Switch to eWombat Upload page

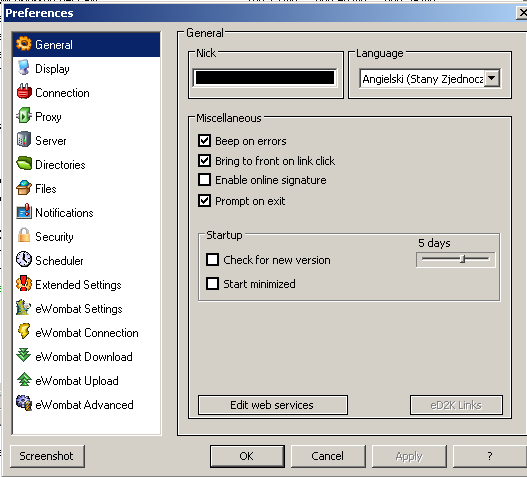(x=77, y=381)
